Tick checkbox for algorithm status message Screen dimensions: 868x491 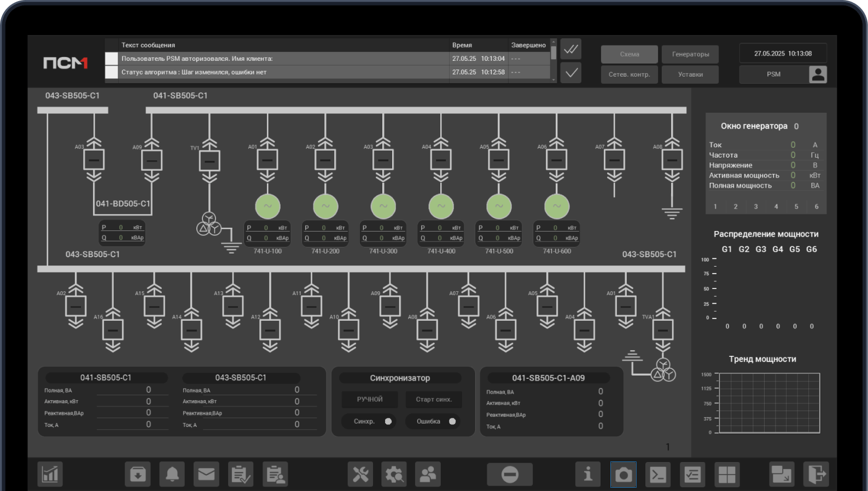click(x=112, y=72)
